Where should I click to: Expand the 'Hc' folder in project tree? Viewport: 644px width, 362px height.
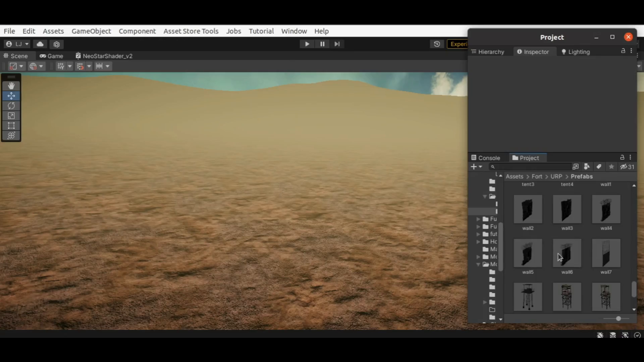478,242
